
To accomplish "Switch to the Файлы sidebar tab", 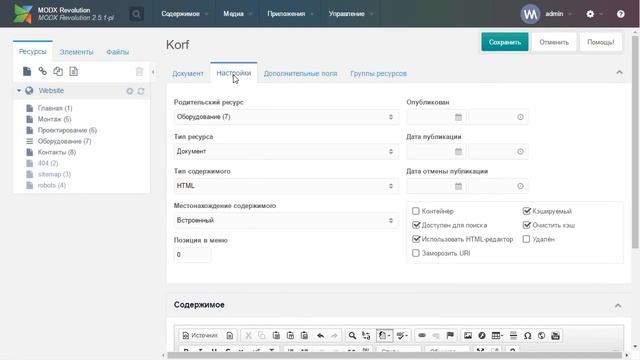I will pos(118,52).
